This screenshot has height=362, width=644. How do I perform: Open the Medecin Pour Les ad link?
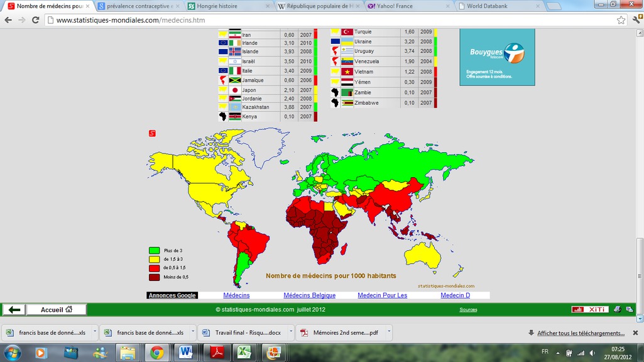(x=383, y=295)
